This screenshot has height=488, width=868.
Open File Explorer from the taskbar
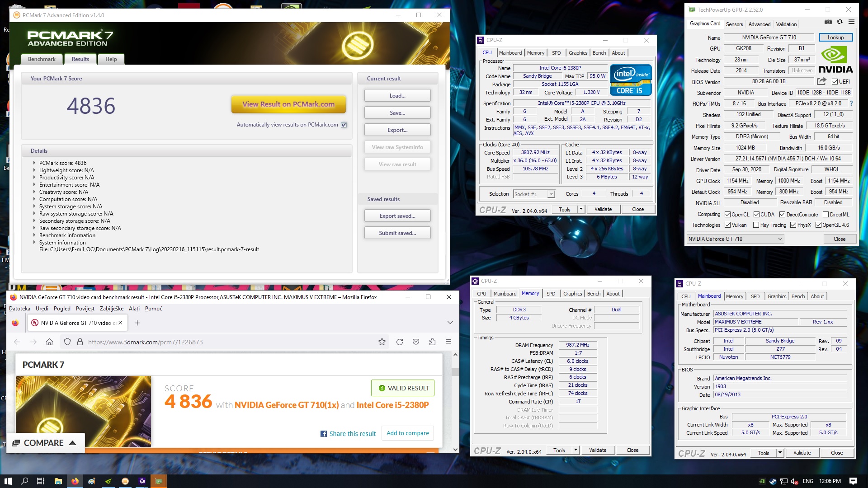click(58, 481)
